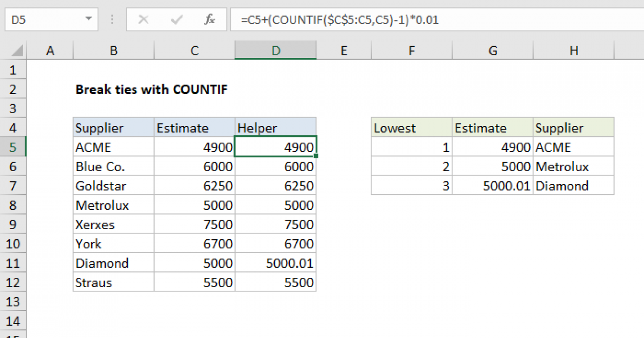
Task: Click the Name Box showing D5
Action: (x=43, y=20)
